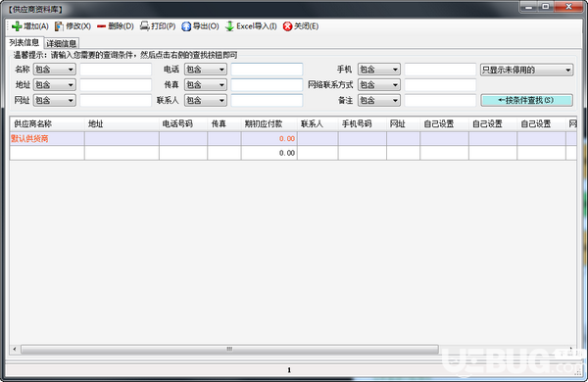Viewport: 588px width, 382px height.
Task: Click the 传真 column header
Action: click(224, 124)
